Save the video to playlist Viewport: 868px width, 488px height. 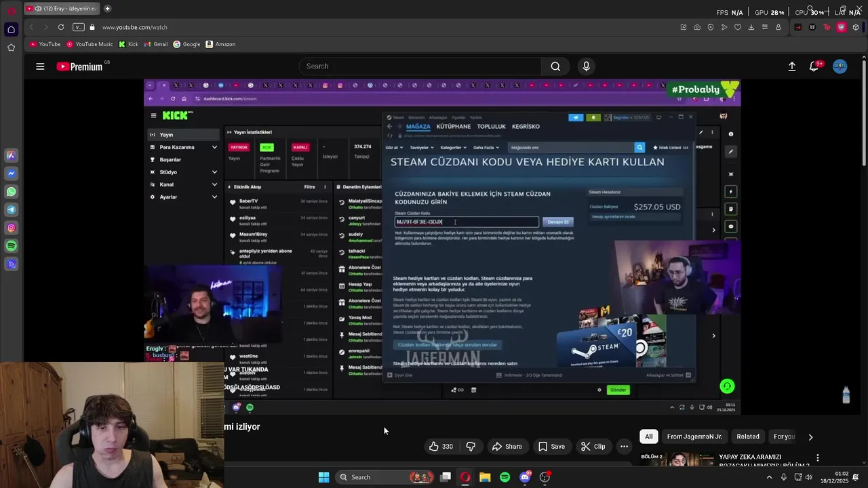[551, 447]
